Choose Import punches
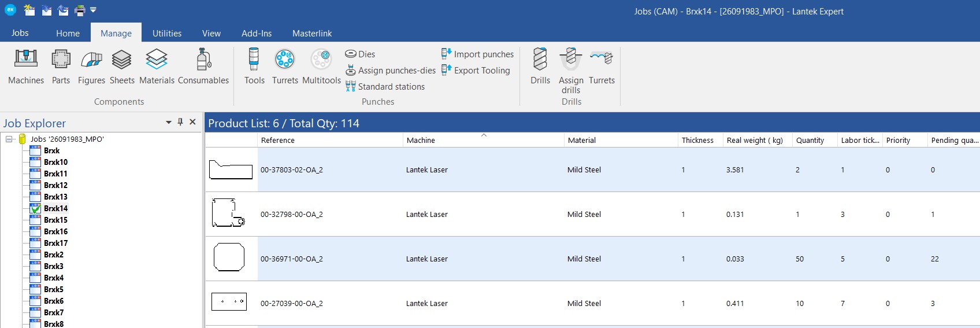 [x=477, y=54]
